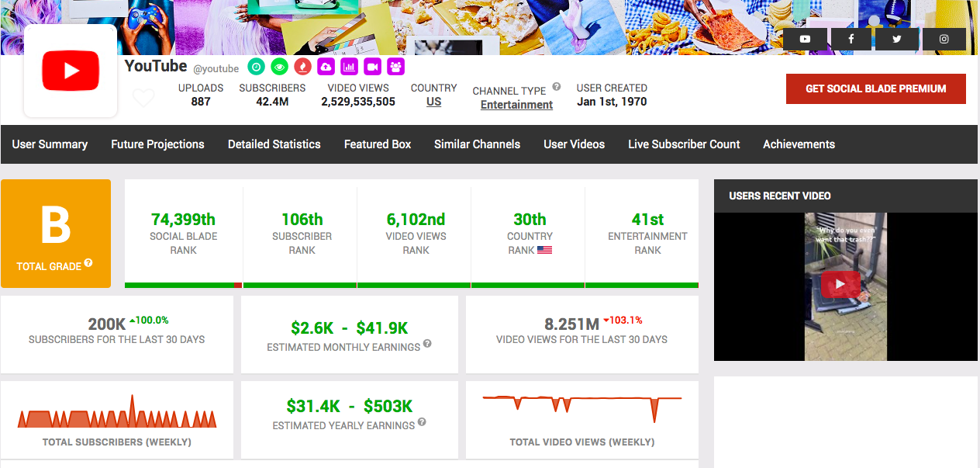Toggle the heart favorite icon

click(x=143, y=98)
